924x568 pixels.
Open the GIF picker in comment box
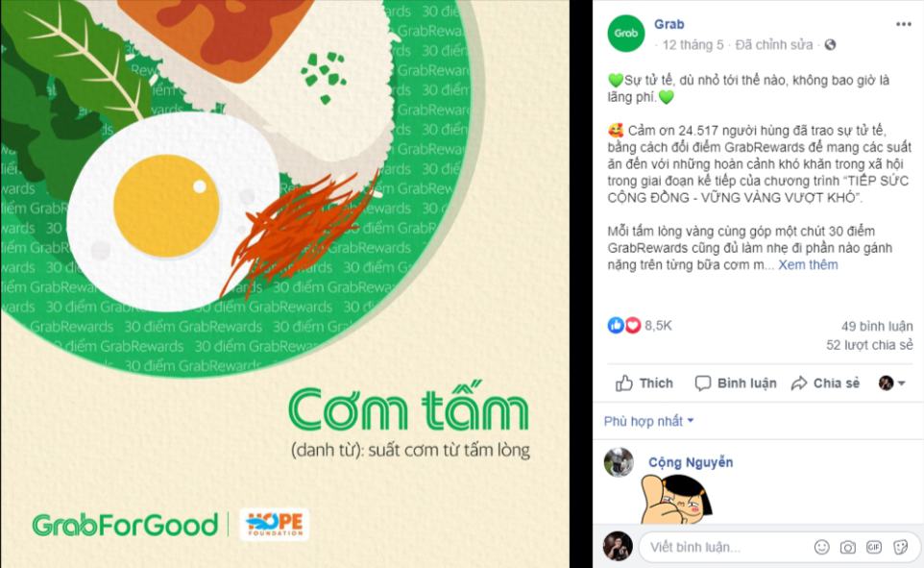point(874,547)
